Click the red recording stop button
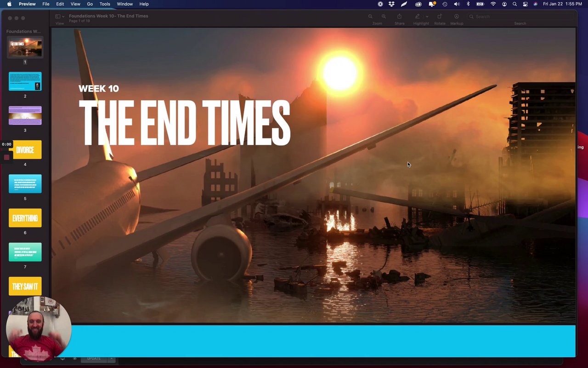 tap(6, 157)
